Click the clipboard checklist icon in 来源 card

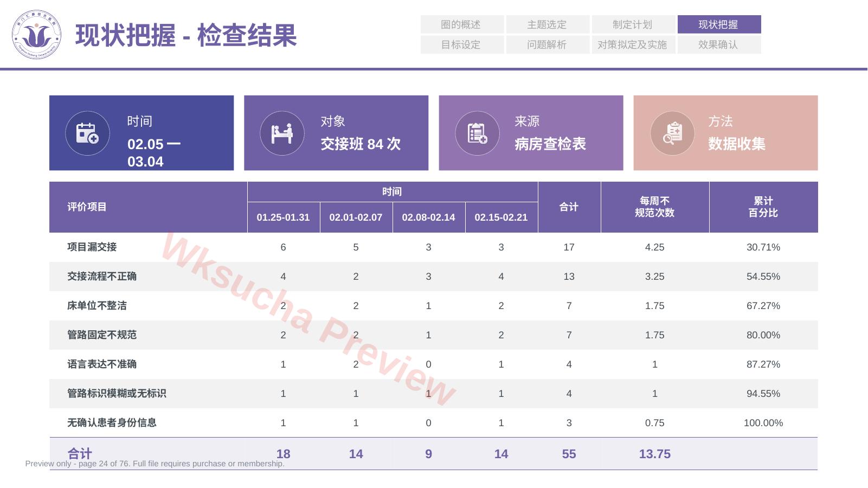pyautogui.click(x=477, y=133)
